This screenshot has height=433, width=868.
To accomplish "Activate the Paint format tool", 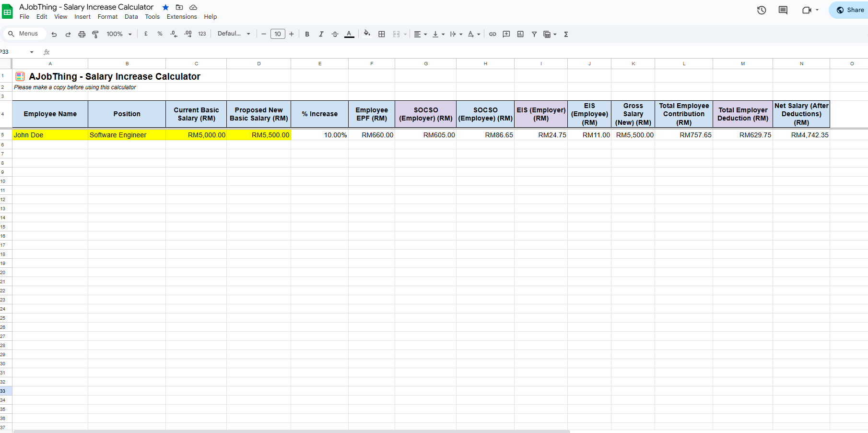I will click(95, 34).
